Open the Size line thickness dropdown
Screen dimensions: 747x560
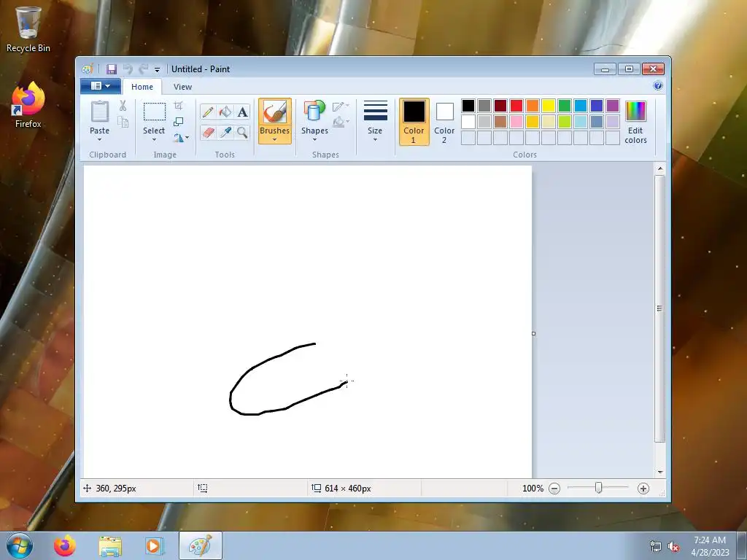click(x=375, y=122)
